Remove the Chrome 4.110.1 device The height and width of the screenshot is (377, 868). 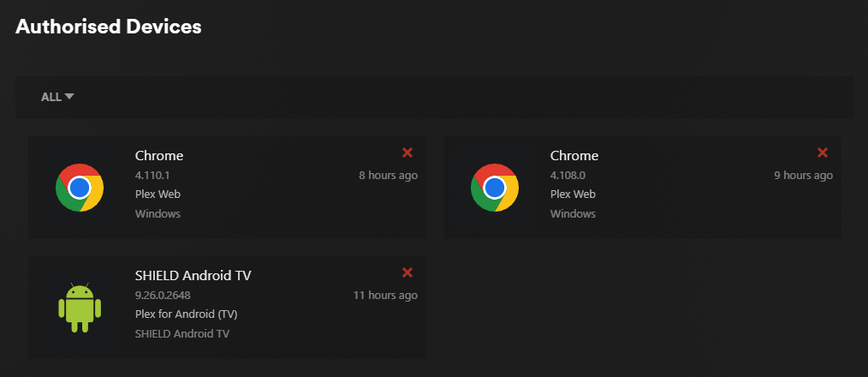pyautogui.click(x=407, y=153)
